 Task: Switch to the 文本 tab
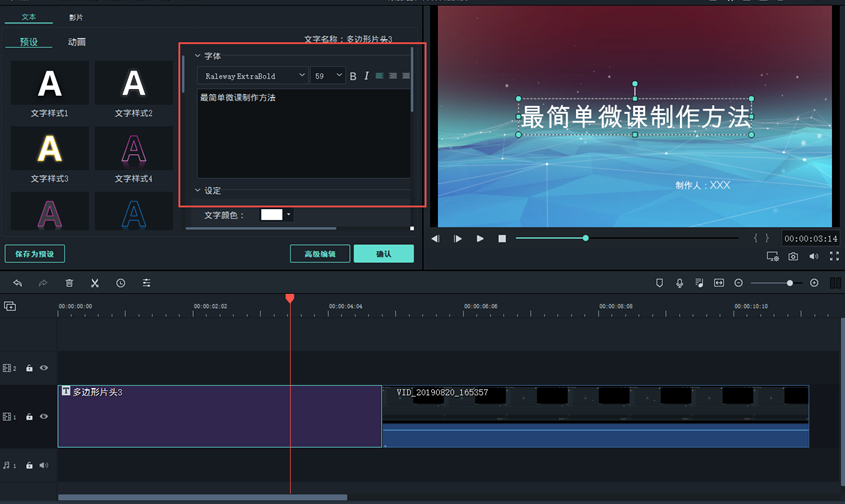pos(29,17)
